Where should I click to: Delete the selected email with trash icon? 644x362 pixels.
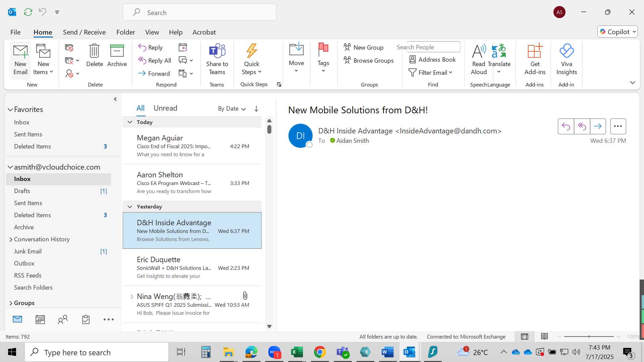point(94,56)
